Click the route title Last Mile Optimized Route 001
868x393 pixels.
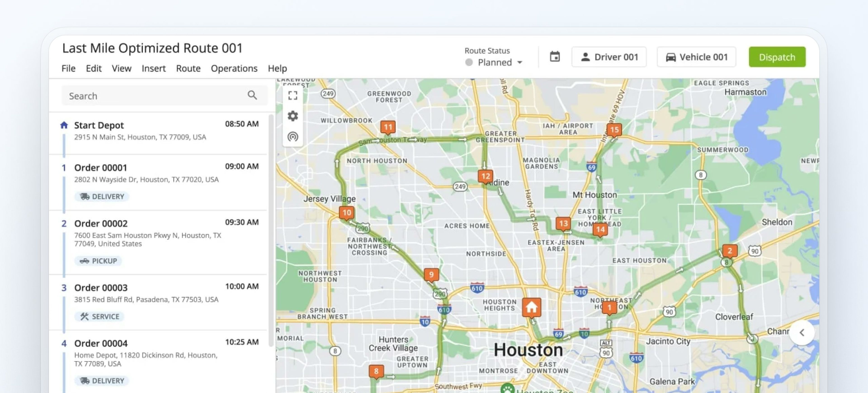click(x=152, y=48)
